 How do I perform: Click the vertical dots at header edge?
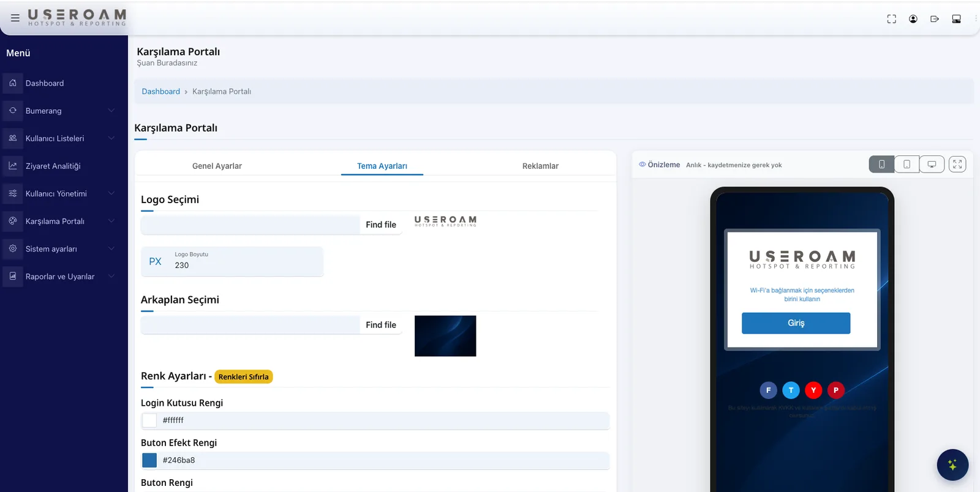click(976, 18)
